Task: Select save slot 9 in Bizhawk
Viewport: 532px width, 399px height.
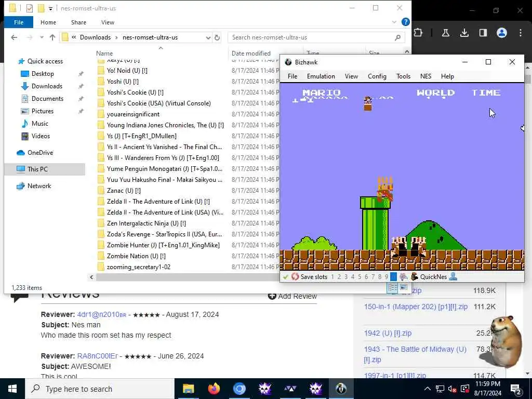Action: click(x=387, y=277)
